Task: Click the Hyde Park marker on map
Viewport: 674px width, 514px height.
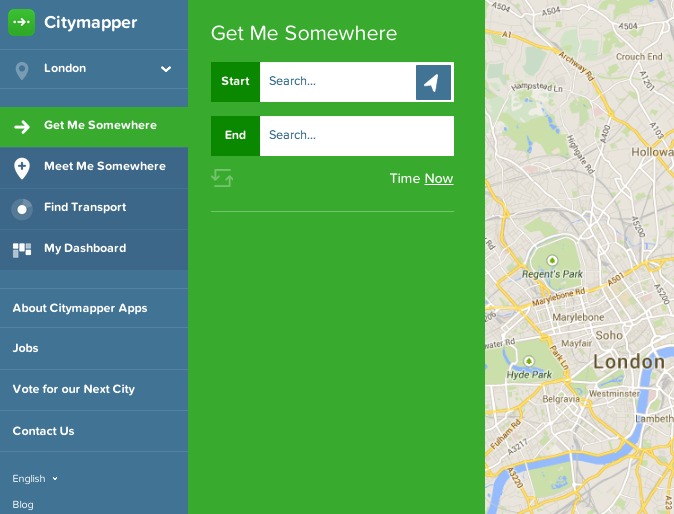Action: click(529, 361)
